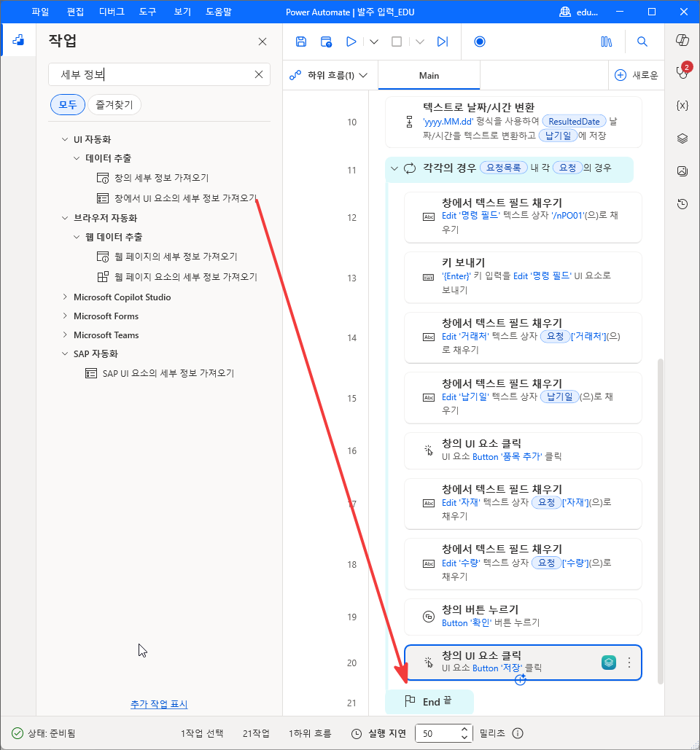Collapse the 브라우저 자동화 group

pos(65,218)
